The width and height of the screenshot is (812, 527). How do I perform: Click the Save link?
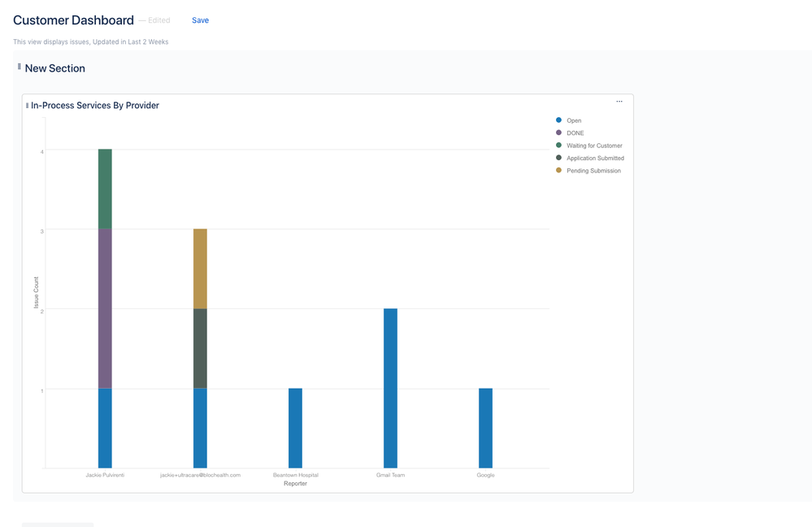(201, 20)
